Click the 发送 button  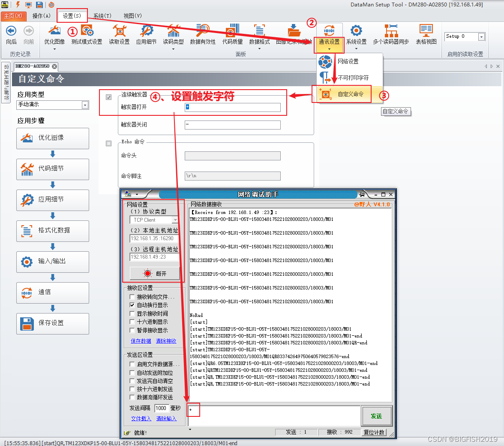pyautogui.click(x=377, y=416)
